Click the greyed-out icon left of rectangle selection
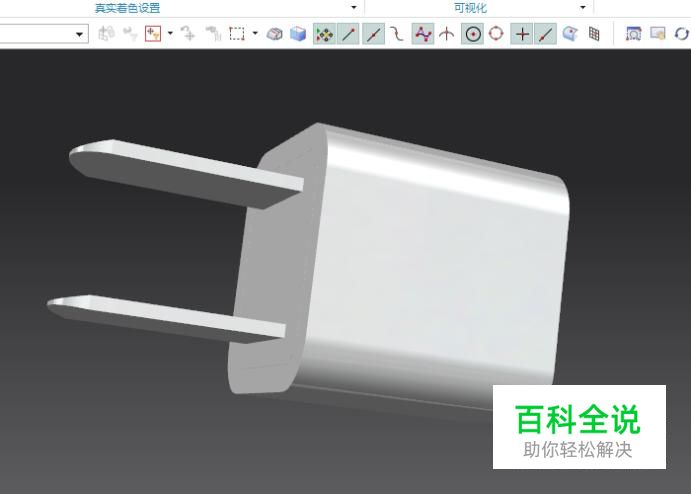The image size is (691, 494). pos(213,33)
